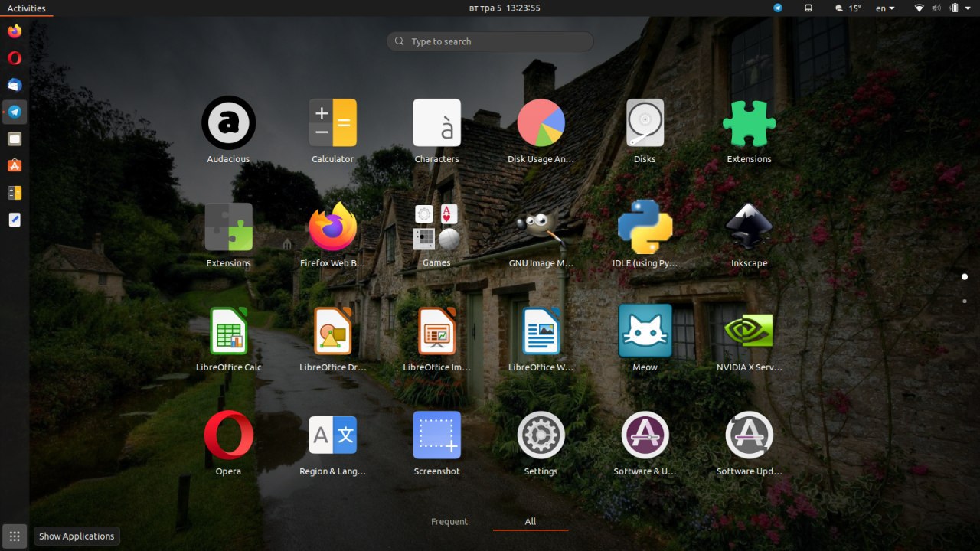Image resolution: width=980 pixels, height=551 pixels.
Task: Go to the second app page dot
Action: coord(965,301)
